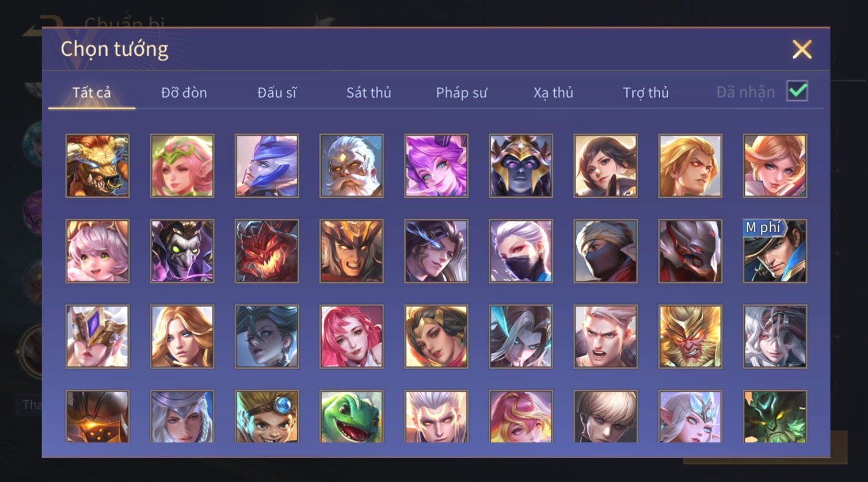Choose the hero marked 'M phí'
The width and height of the screenshot is (868, 482).
[775, 251]
